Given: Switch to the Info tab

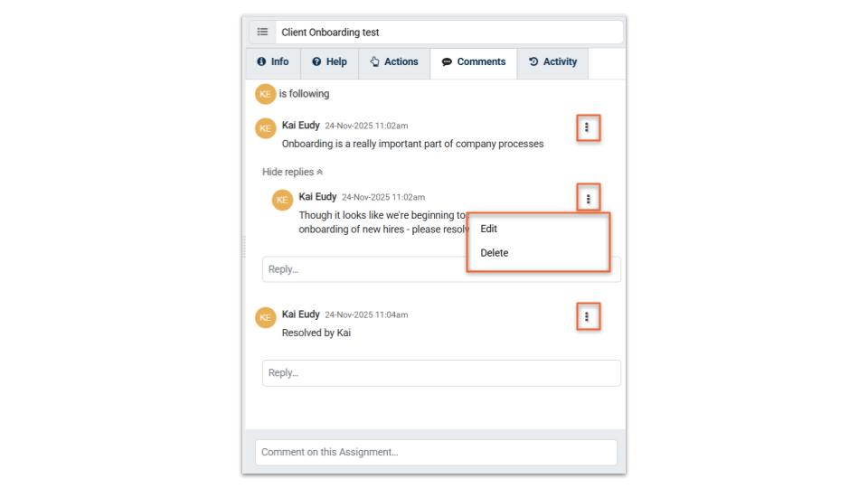Looking at the screenshot, I should click(x=273, y=62).
